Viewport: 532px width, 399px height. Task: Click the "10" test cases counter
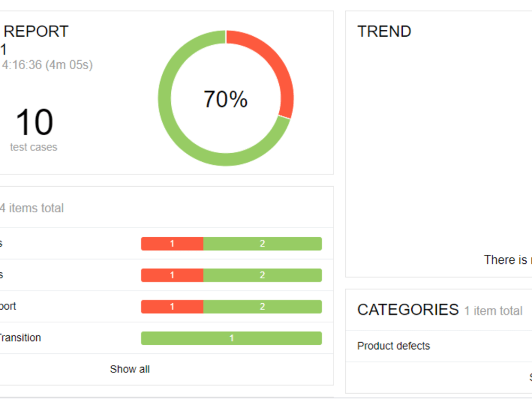pyautogui.click(x=34, y=122)
